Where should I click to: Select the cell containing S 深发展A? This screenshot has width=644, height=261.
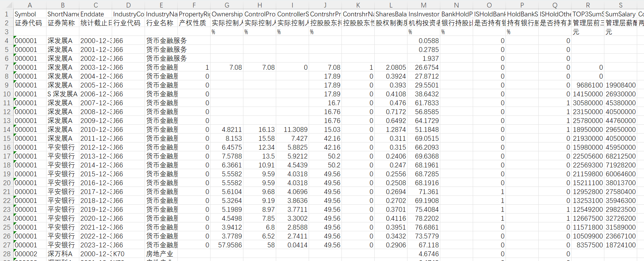click(x=63, y=94)
